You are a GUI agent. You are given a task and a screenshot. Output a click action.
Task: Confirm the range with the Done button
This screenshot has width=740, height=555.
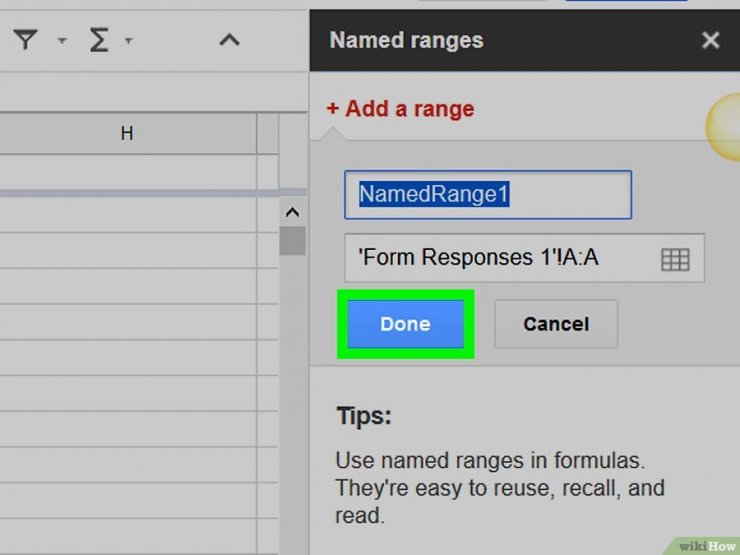point(405,324)
